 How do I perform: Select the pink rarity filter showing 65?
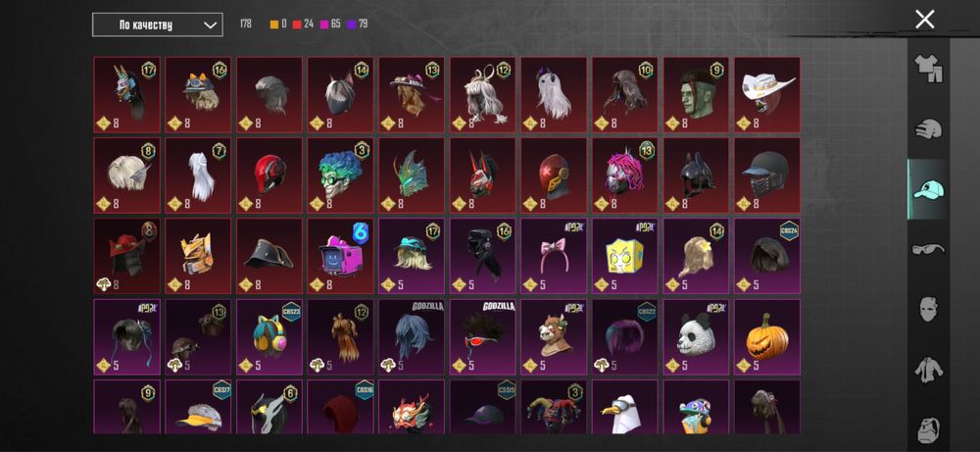point(330,25)
